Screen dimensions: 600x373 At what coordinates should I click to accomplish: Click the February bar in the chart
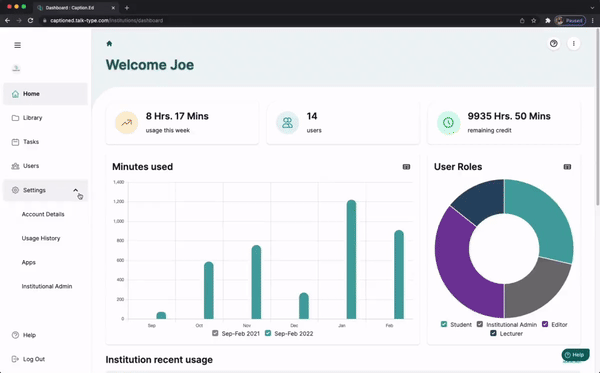pos(399,275)
